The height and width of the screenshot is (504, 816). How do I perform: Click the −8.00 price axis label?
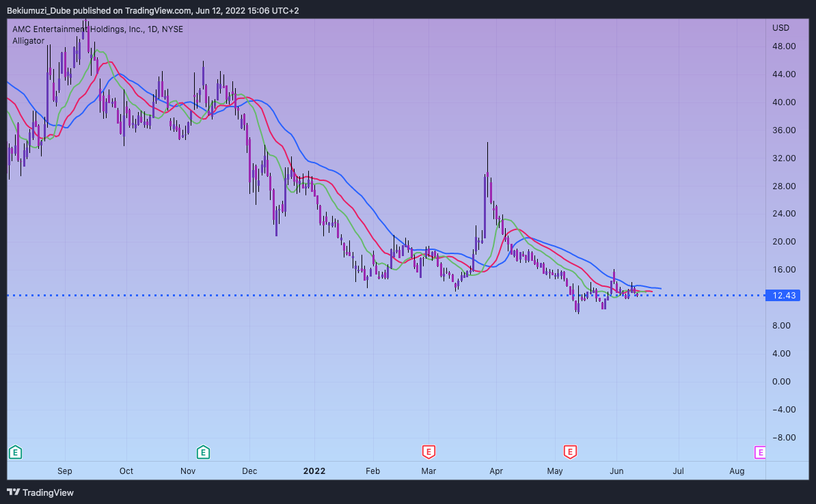pyautogui.click(x=784, y=438)
